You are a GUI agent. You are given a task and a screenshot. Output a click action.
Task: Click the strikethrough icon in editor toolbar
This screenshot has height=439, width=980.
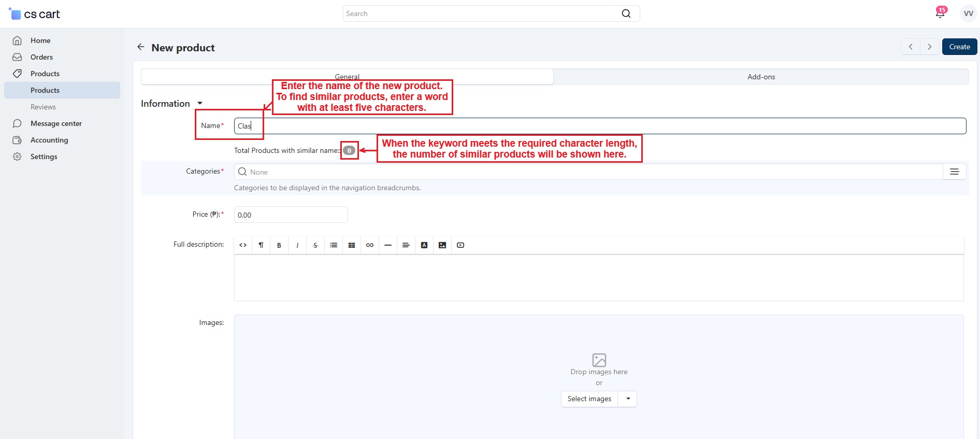[315, 245]
